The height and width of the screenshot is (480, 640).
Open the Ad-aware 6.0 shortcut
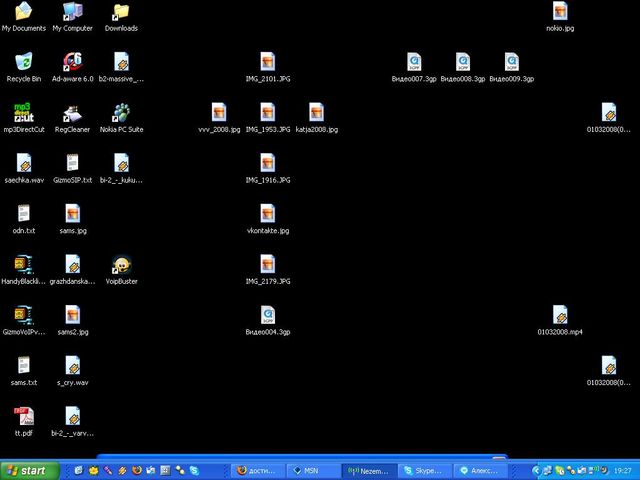coord(72,62)
